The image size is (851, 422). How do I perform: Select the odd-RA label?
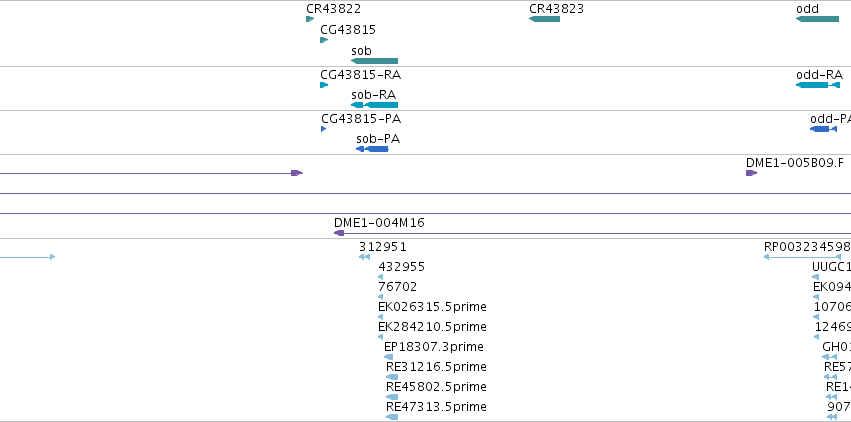point(820,75)
